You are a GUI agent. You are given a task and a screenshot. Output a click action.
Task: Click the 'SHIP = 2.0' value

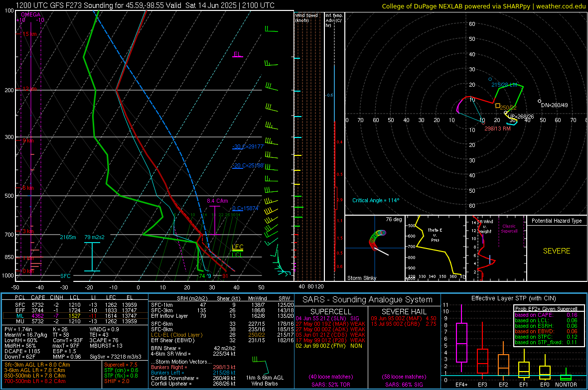pos(117,382)
